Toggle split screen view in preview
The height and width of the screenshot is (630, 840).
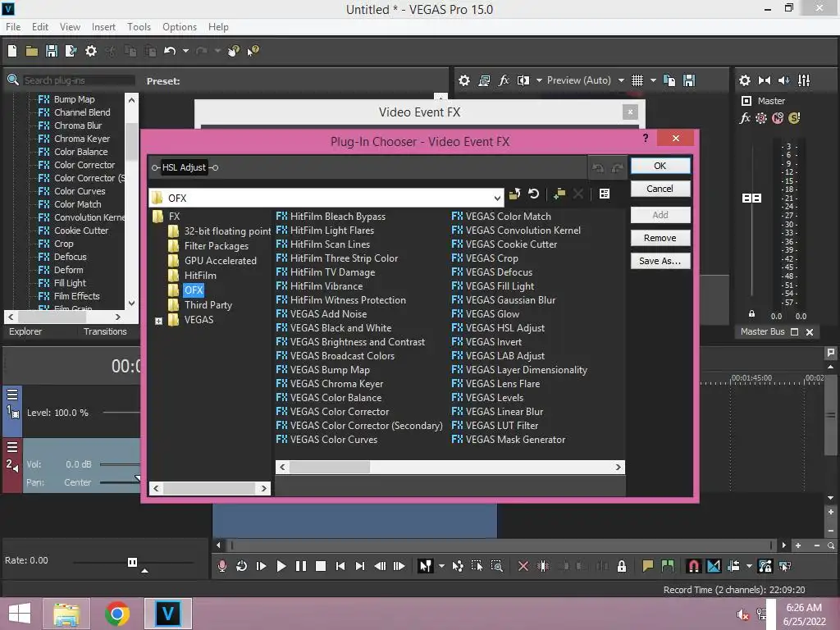(x=523, y=80)
